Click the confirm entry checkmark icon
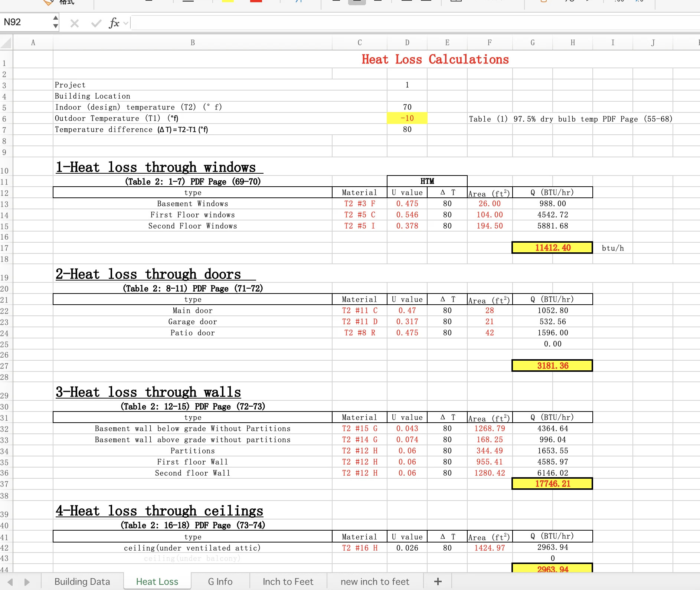 96,23
